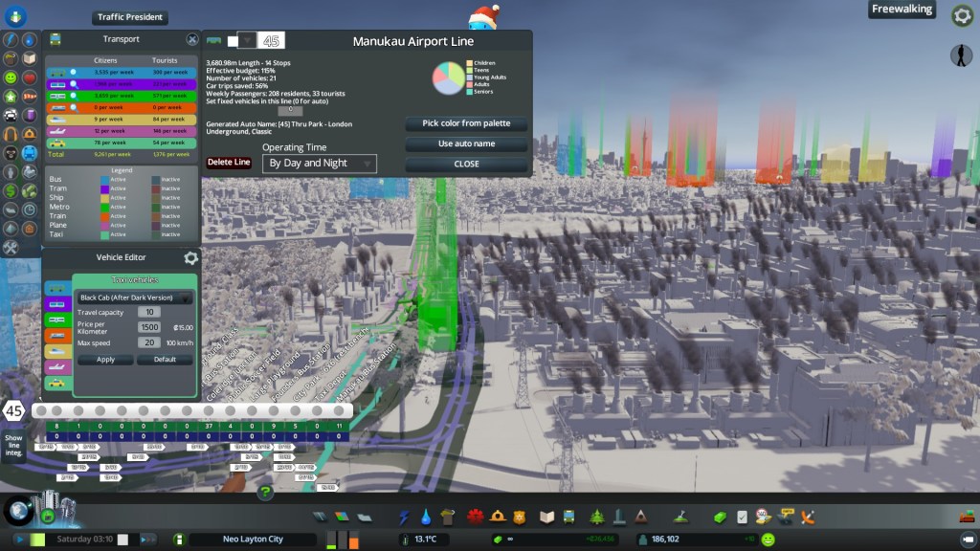The width and height of the screenshot is (980, 551).
Task: Select the bus tab in Vehicle Editor
Action: [57, 288]
